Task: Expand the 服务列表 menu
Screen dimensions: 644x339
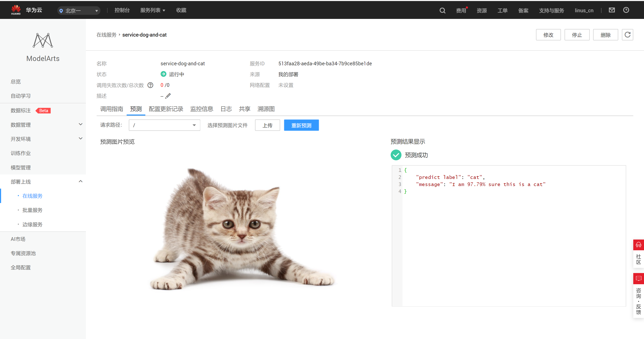Action: click(152, 10)
